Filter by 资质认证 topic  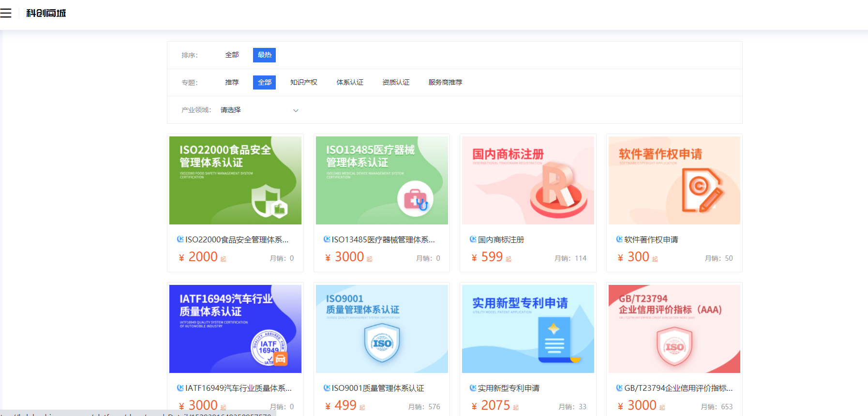coord(396,82)
